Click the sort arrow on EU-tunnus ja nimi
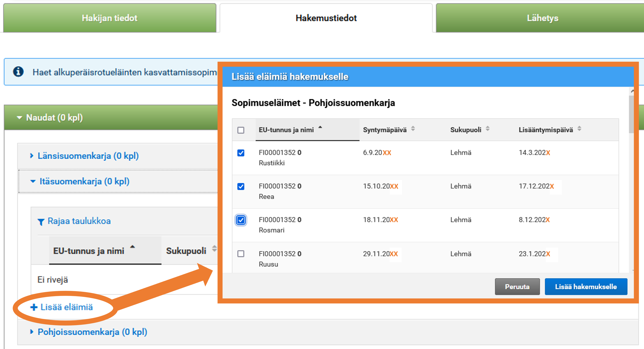Screen dimensions: 644x349 (320, 127)
